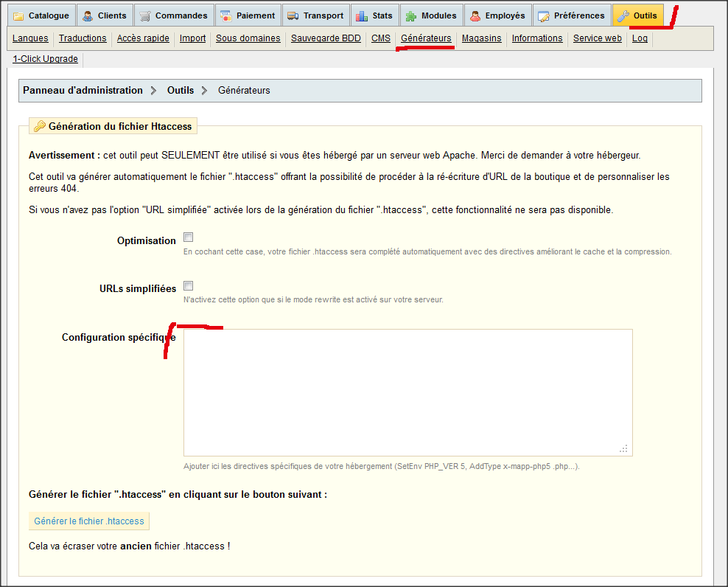Go to the Préférences tab
728x587 pixels.
pyautogui.click(x=572, y=15)
